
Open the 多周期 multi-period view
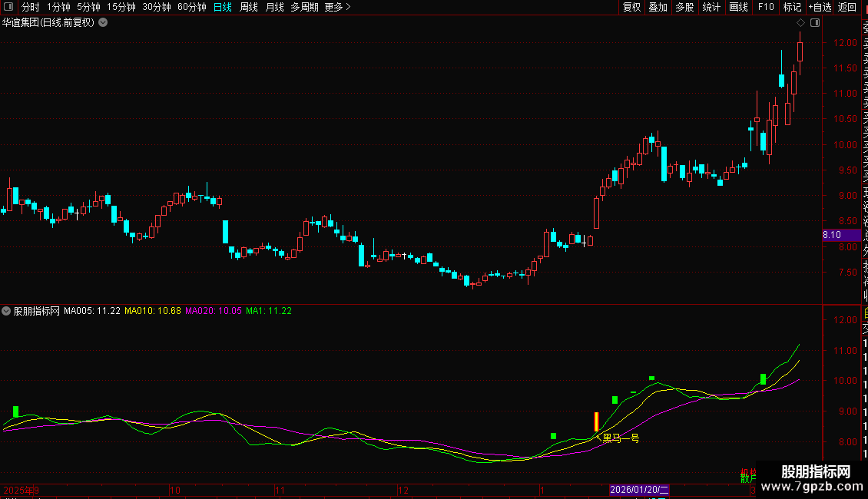click(304, 7)
